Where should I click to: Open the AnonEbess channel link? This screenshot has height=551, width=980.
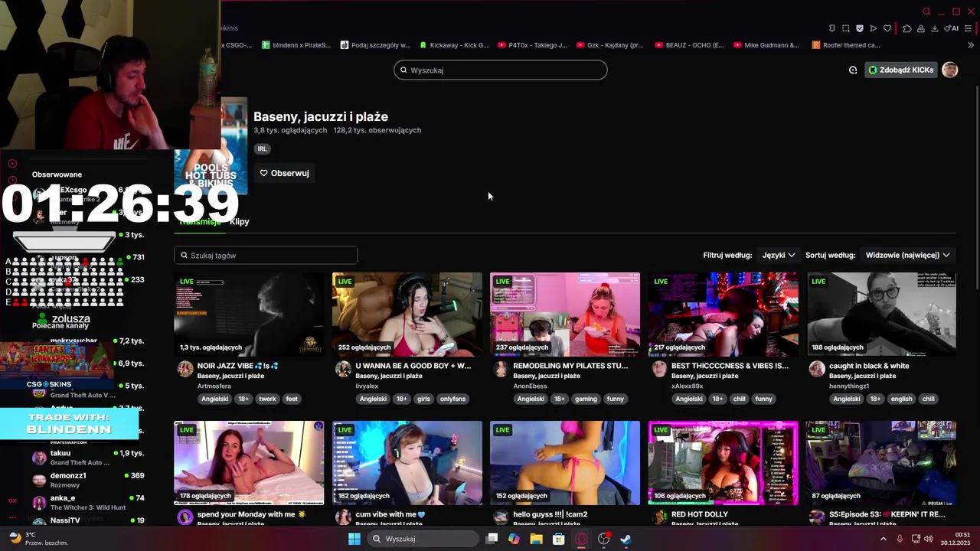(530, 386)
